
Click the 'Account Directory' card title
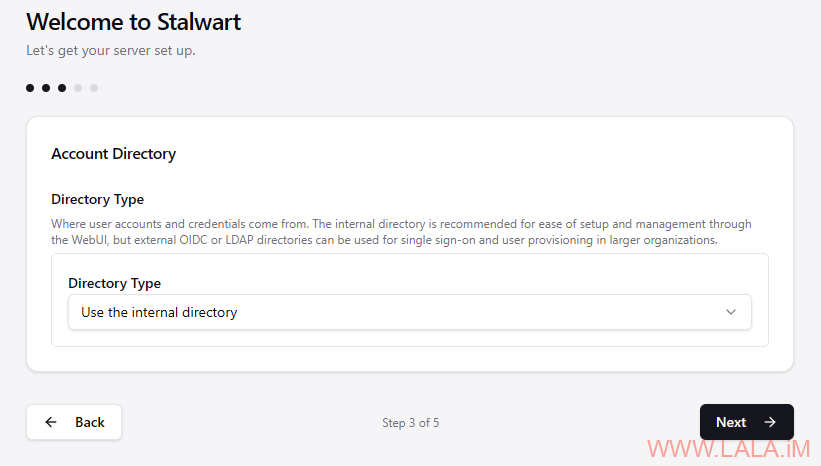[114, 154]
